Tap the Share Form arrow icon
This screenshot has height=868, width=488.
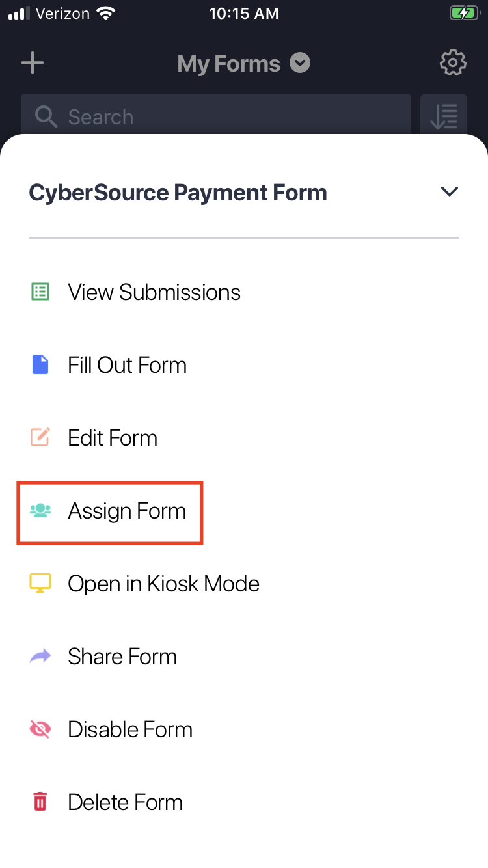point(40,657)
